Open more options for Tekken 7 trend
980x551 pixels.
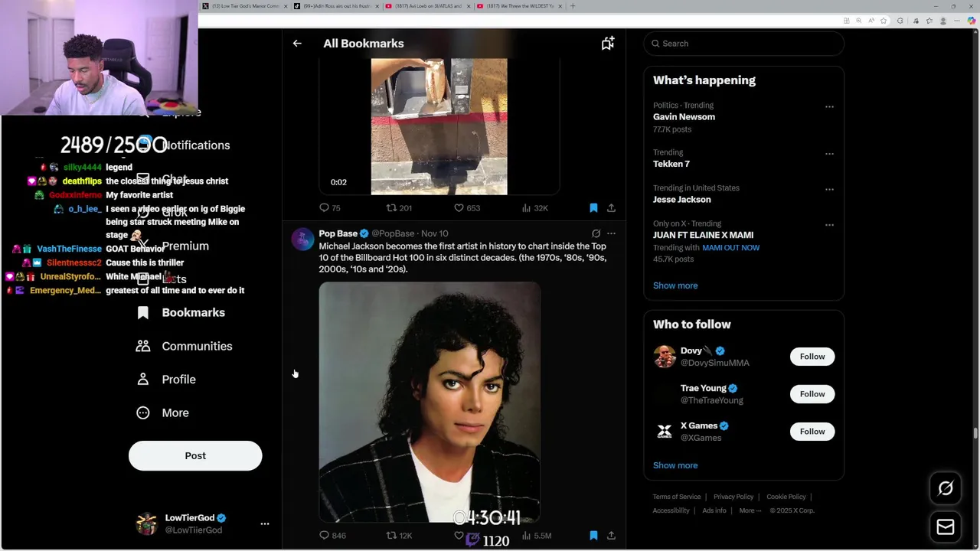(x=829, y=154)
